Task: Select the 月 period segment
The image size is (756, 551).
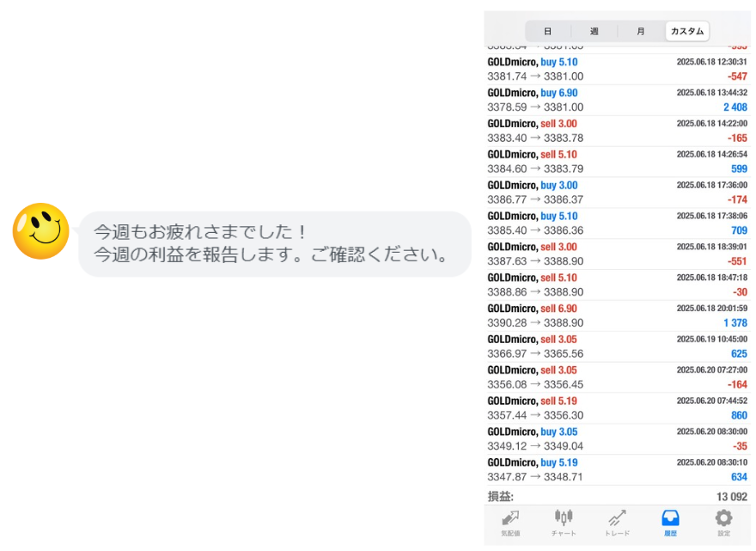Action: coord(640,31)
